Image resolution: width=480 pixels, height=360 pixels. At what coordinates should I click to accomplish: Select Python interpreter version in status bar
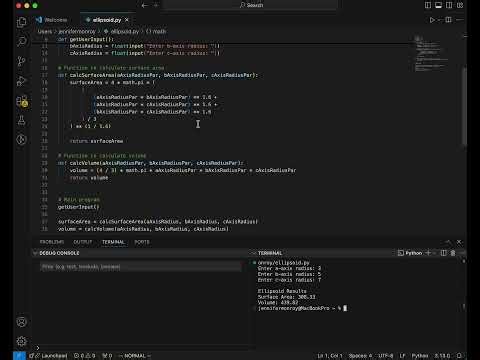(x=442, y=356)
